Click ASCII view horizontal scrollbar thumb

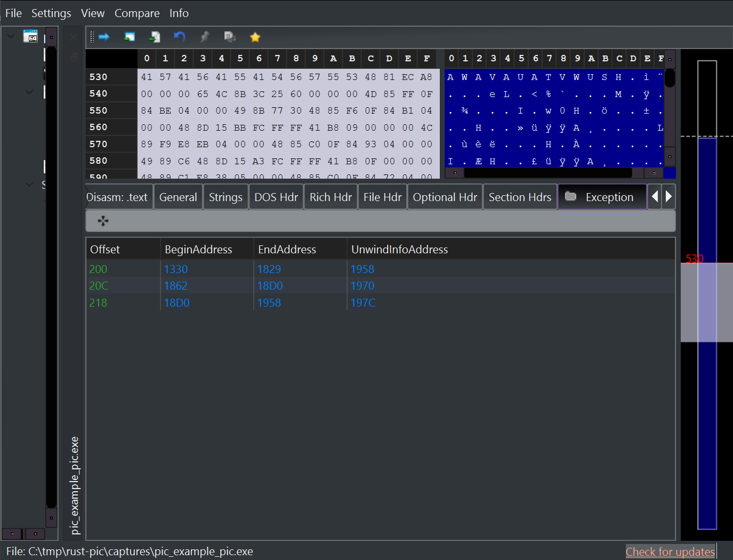548,172
